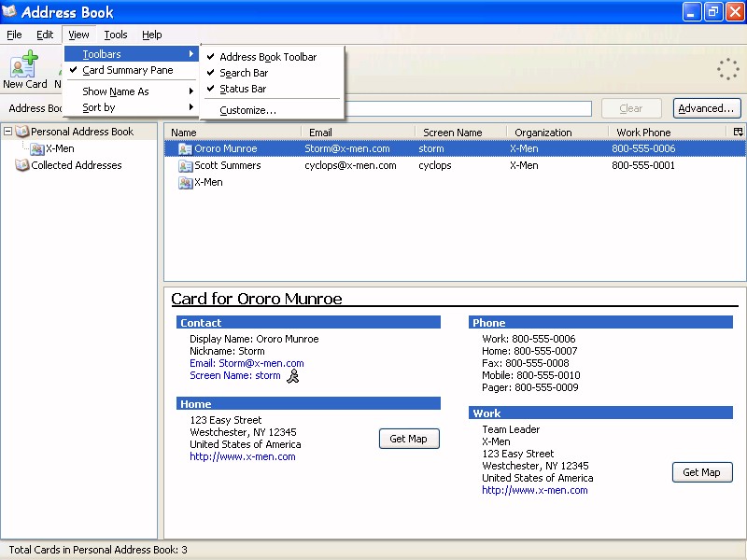Select the Collected Addresses tree item
Image resolution: width=747 pixels, height=560 pixels.
coord(77,165)
